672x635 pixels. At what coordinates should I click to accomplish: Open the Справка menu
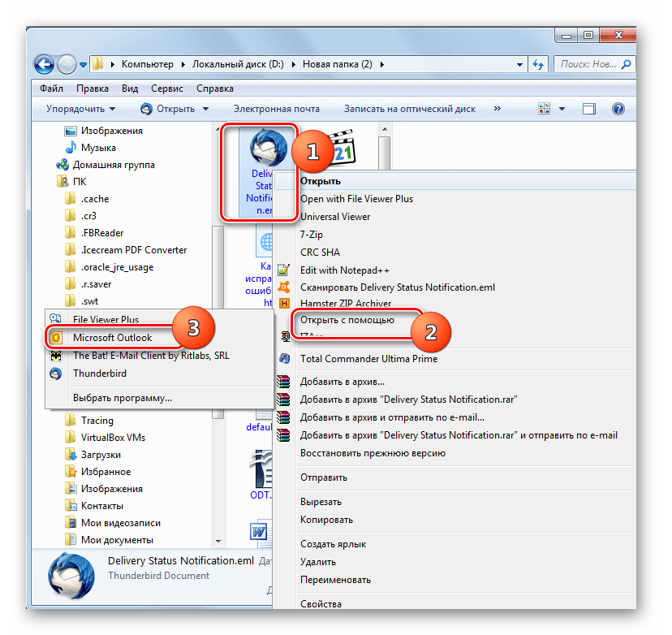click(x=215, y=89)
